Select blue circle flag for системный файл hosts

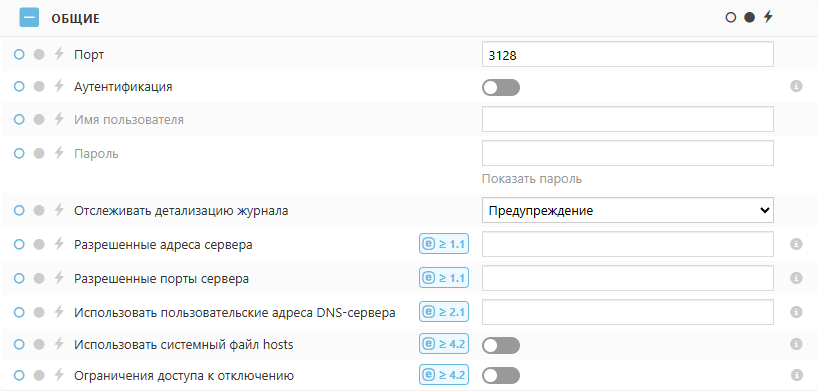coord(19,344)
